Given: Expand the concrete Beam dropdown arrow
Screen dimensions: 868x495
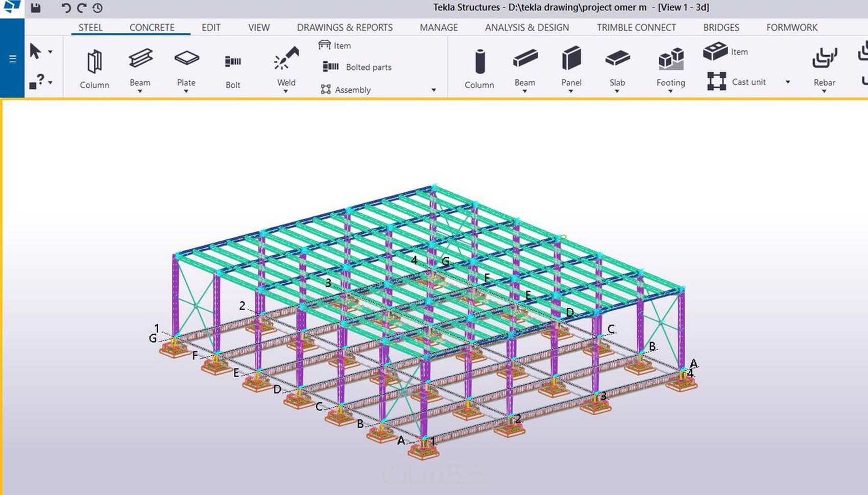Looking at the screenshot, I should click(525, 91).
